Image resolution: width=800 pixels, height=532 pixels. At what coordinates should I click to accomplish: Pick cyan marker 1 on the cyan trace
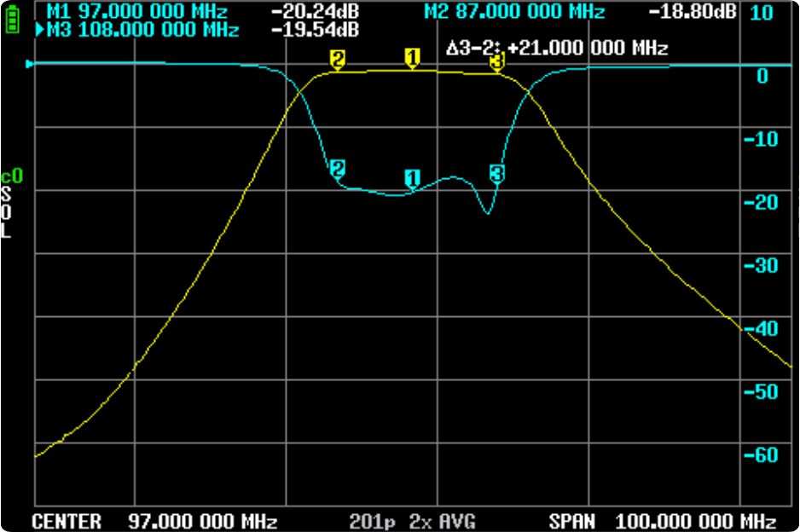tap(413, 178)
